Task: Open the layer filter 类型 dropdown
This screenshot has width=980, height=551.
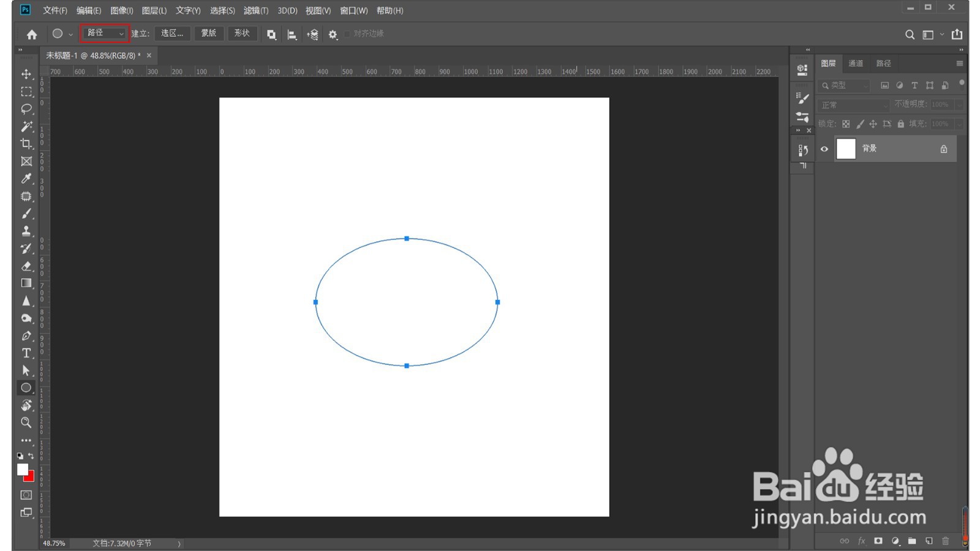Action: [x=845, y=85]
